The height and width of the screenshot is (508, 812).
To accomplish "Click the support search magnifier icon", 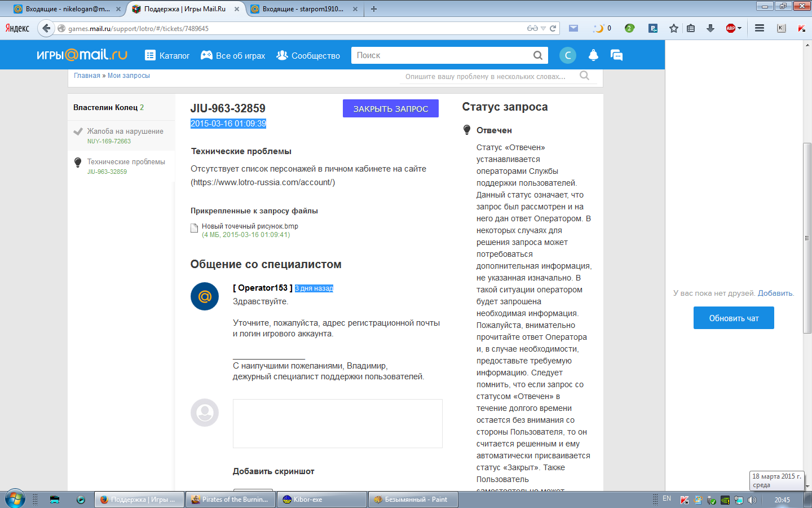I will 585,76.
